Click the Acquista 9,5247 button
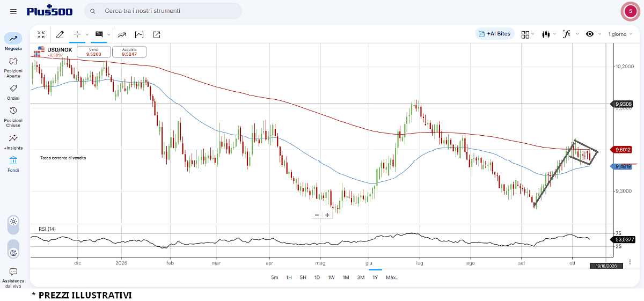Image resolution: width=644 pixels, height=301 pixels. click(x=129, y=52)
